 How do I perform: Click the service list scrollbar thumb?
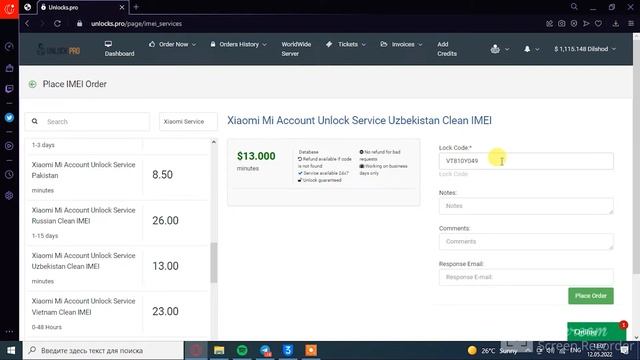click(214, 262)
